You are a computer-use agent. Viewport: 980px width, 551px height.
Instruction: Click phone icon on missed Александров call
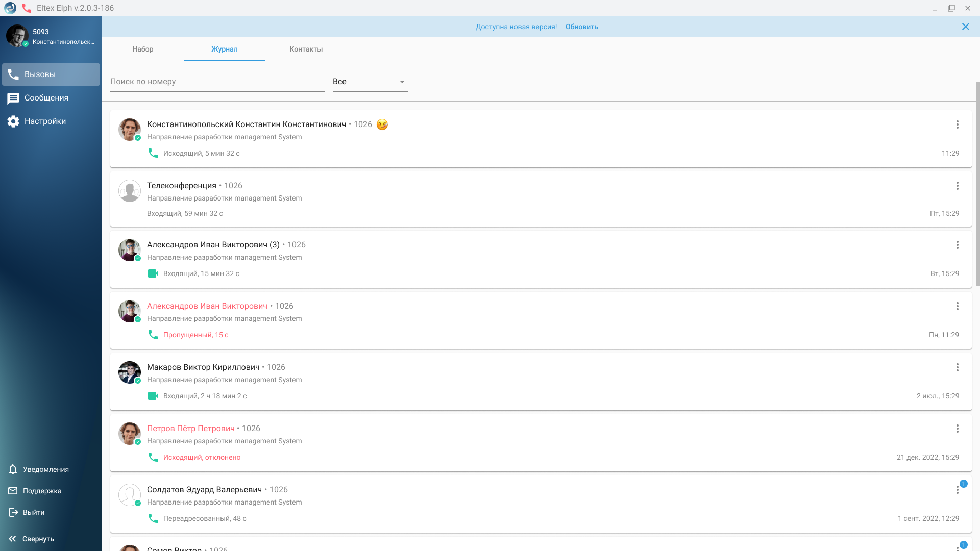coord(153,335)
